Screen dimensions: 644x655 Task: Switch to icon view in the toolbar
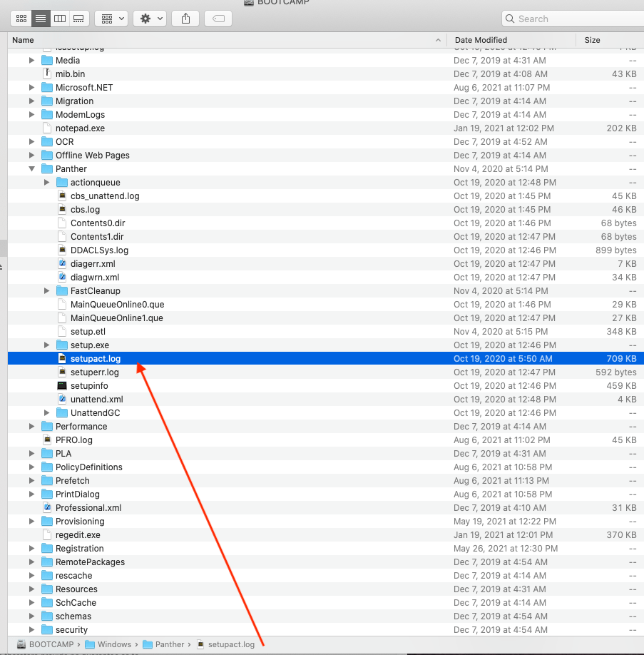[x=21, y=18]
